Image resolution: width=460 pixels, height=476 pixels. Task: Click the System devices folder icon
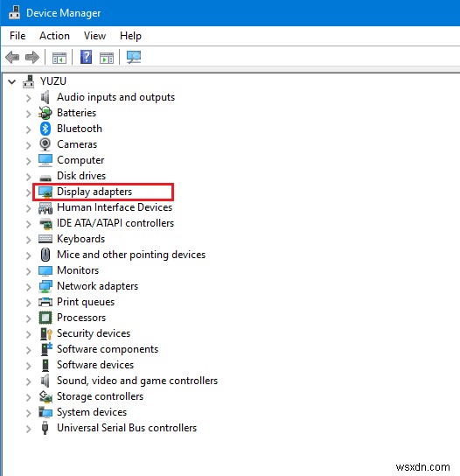point(45,412)
